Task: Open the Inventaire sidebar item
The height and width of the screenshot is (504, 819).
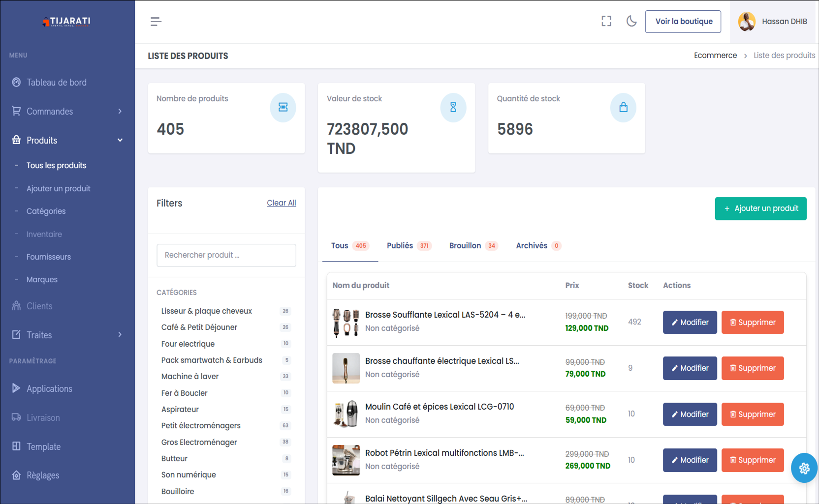Action: [44, 234]
